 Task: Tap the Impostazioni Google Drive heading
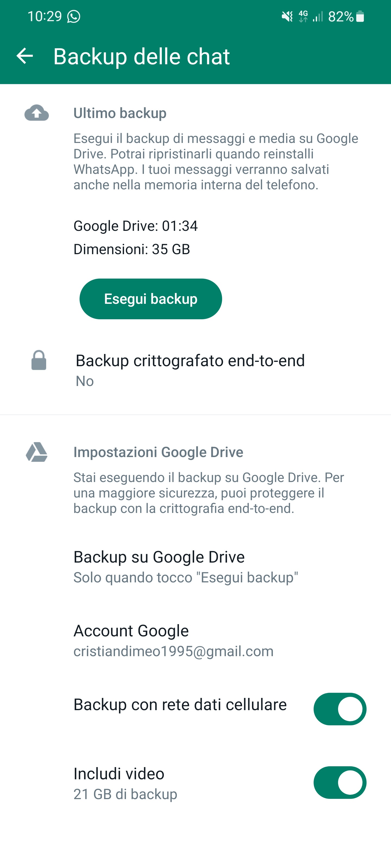tap(158, 452)
